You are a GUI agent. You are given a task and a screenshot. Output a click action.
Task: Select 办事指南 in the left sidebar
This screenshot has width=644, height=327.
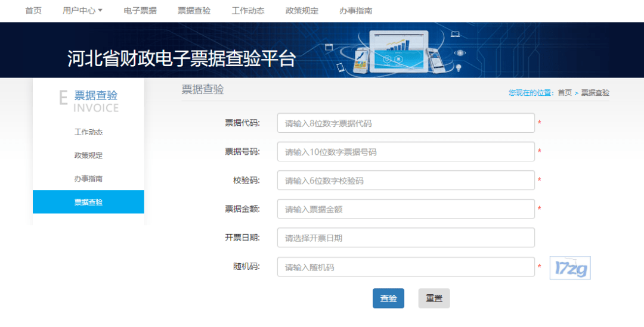88,179
